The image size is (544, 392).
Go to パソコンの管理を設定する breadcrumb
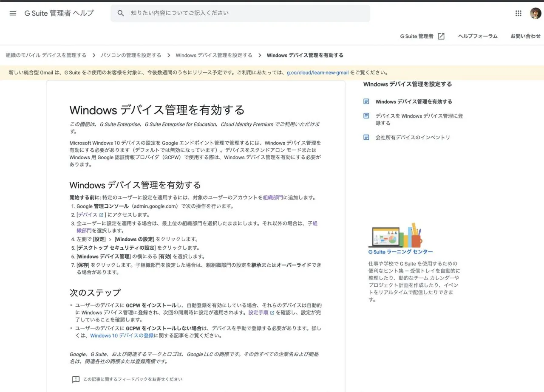(x=131, y=55)
